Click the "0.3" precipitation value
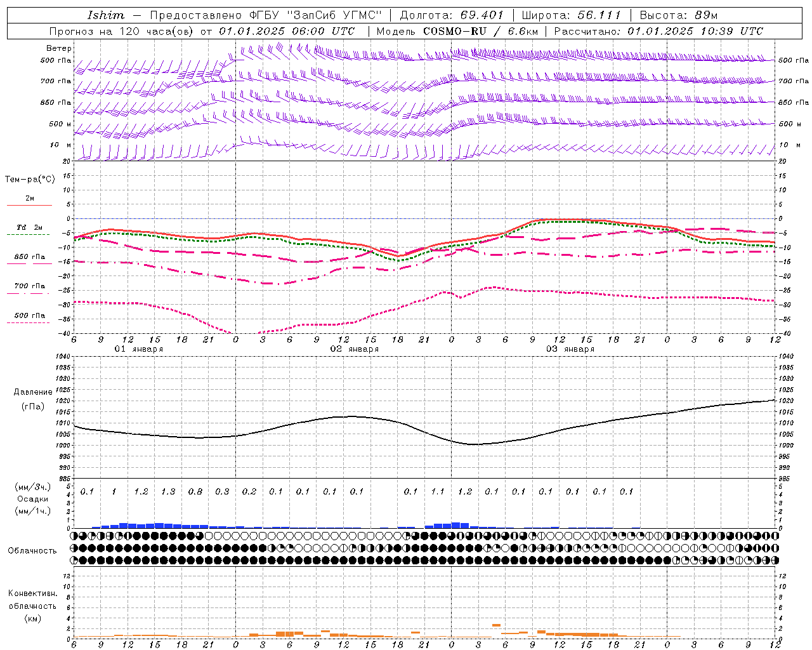Viewport: 812px width, 650px height. (222, 491)
